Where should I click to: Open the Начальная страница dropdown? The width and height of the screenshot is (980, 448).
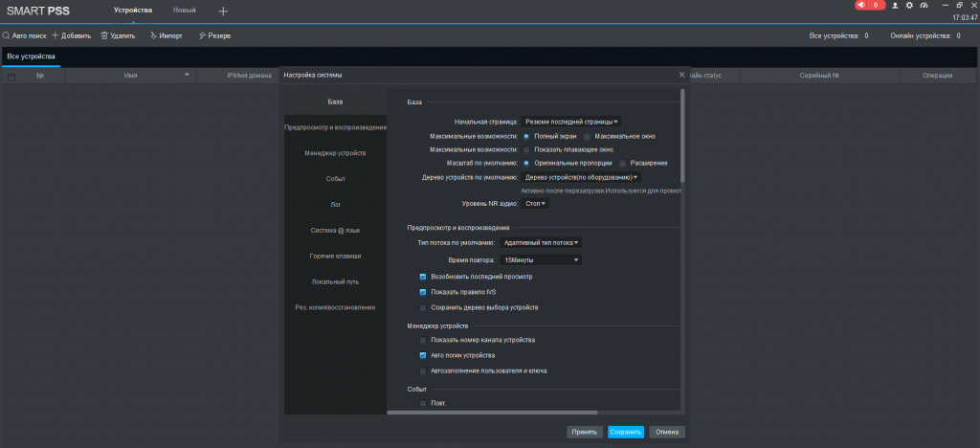tap(572, 122)
